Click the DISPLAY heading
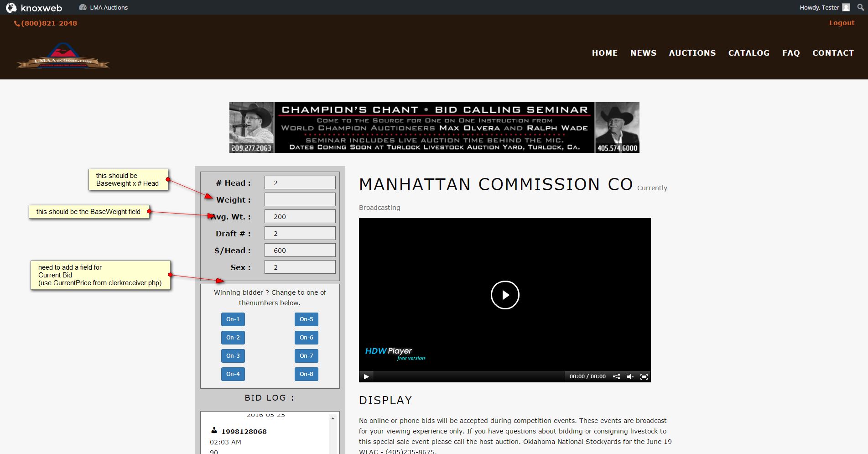Screen dimensions: 868x454 click(x=385, y=401)
